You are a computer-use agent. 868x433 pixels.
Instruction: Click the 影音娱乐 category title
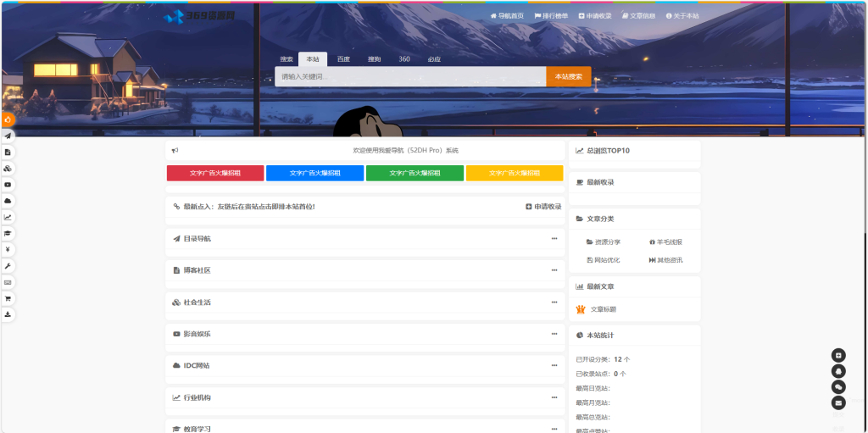tap(197, 334)
